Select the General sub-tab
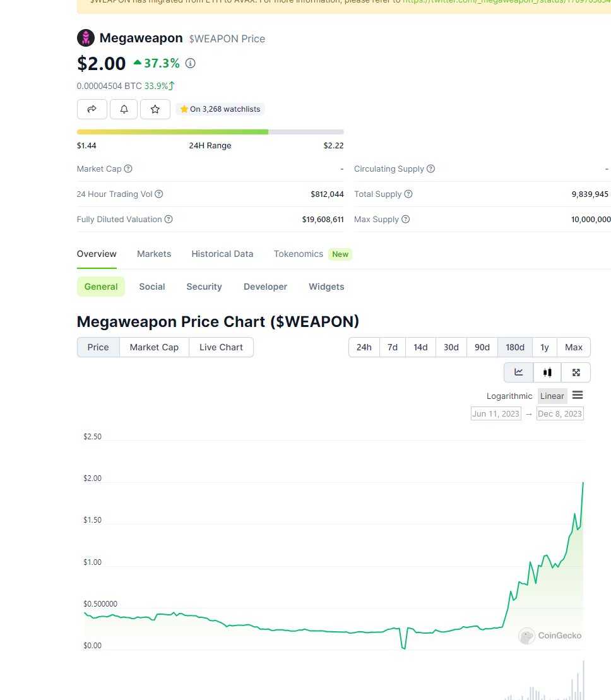Screen dimensions: 611x700 click(x=101, y=287)
